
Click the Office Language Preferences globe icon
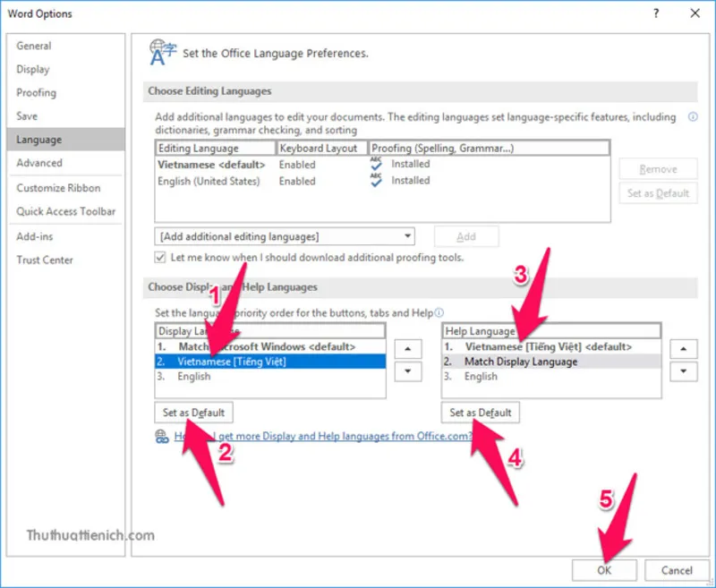pyautogui.click(x=163, y=53)
